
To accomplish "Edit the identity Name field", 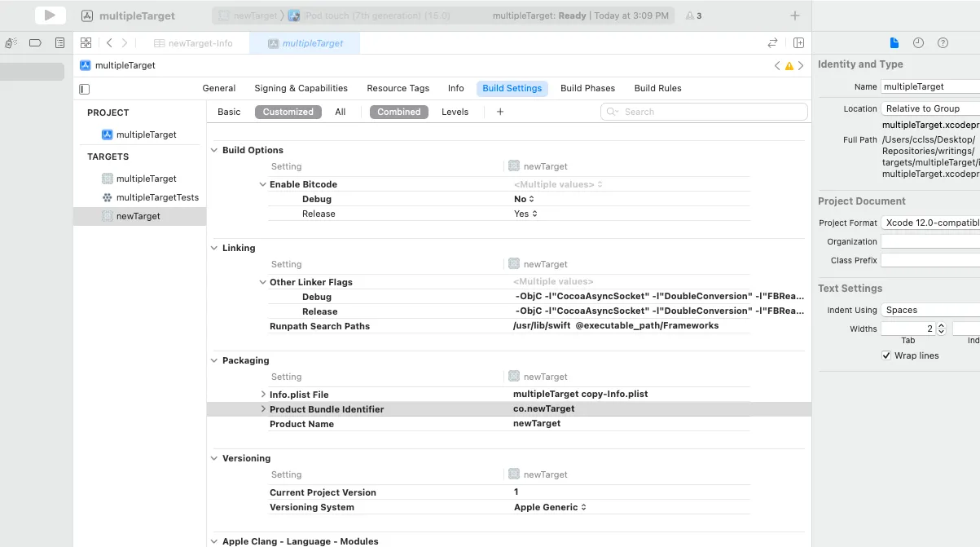I will 930,86.
